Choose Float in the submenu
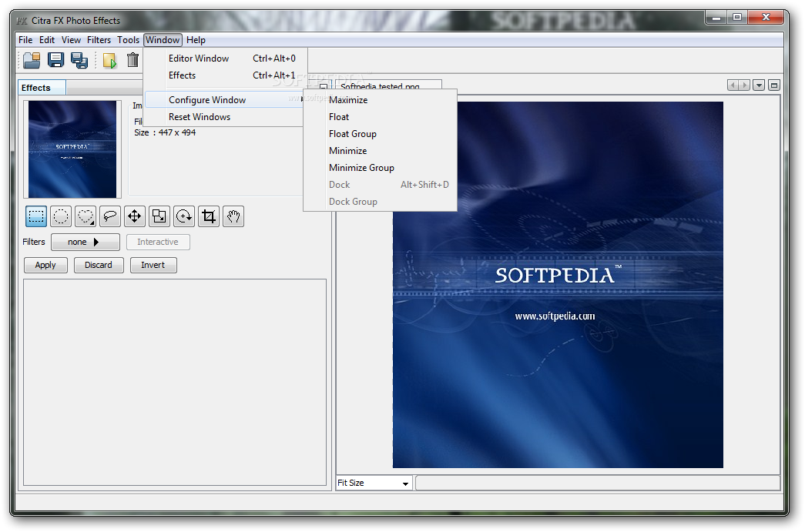Image resolution: width=805 pixels, height=532 pixels. 380,117
